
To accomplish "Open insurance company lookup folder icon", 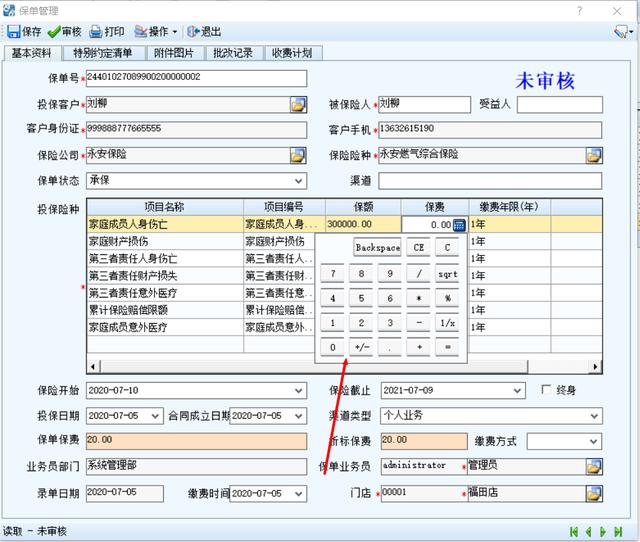I will click(298, 155).
